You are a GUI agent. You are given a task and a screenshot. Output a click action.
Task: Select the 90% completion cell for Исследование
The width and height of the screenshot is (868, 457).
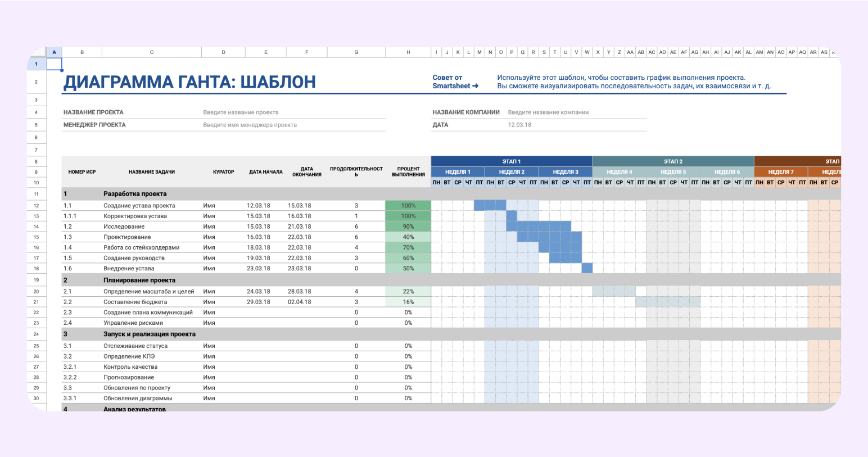pos(408,227)
